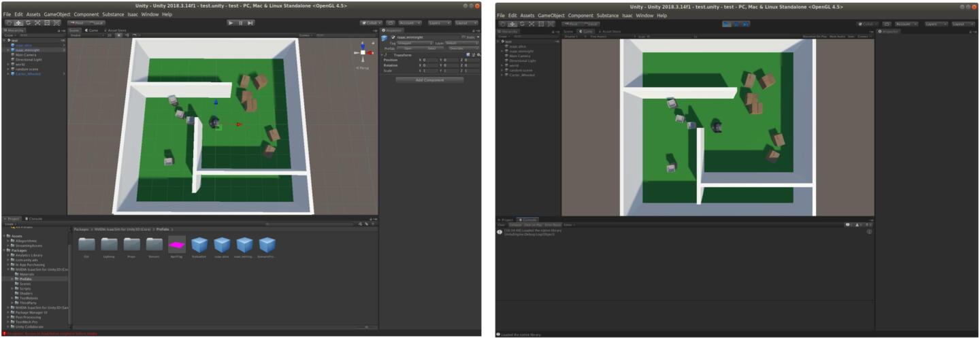980x338 pixels.
Task: Open Project tab beside the active Console tab
Action: pos(506,220)
